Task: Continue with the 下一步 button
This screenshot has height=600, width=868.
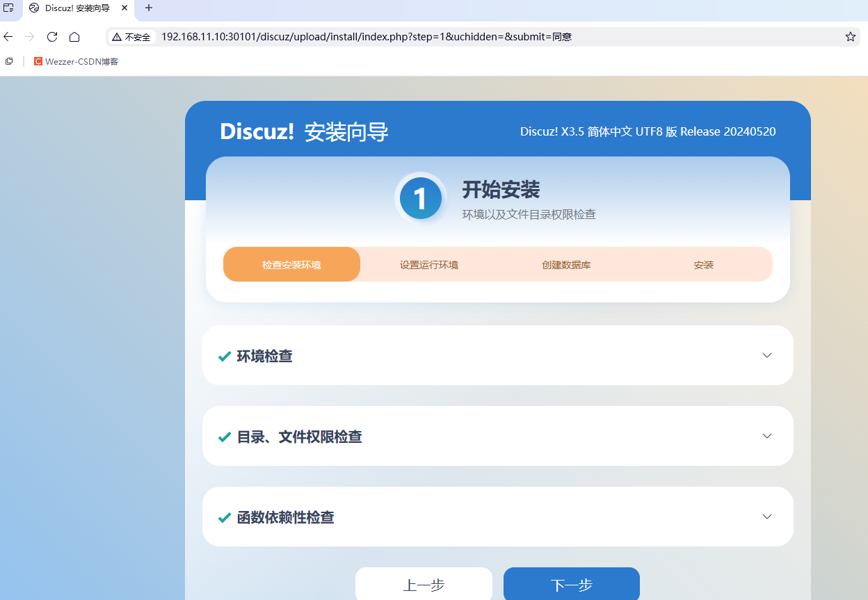Action: click(x=572, y=584)
